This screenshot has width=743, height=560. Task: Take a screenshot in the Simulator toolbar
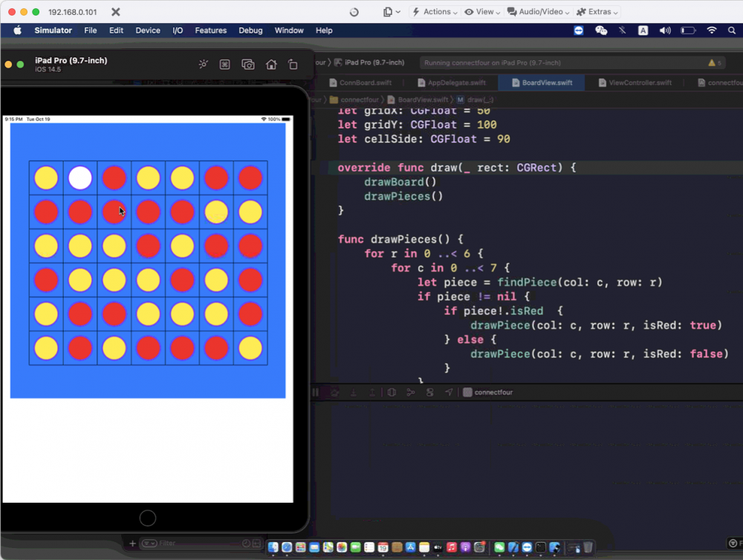[x=248, y=65]
